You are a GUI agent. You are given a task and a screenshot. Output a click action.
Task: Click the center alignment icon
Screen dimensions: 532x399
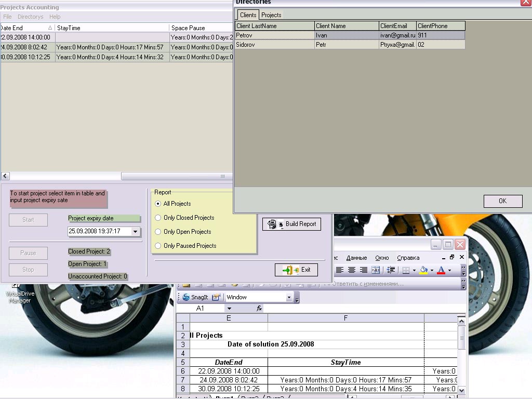click(352, 270)
